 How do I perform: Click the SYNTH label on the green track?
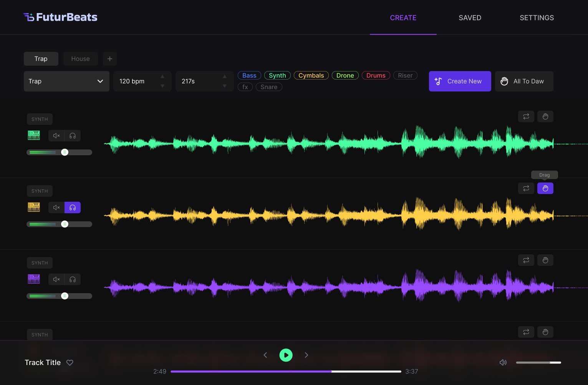click(x=40, y=119)
